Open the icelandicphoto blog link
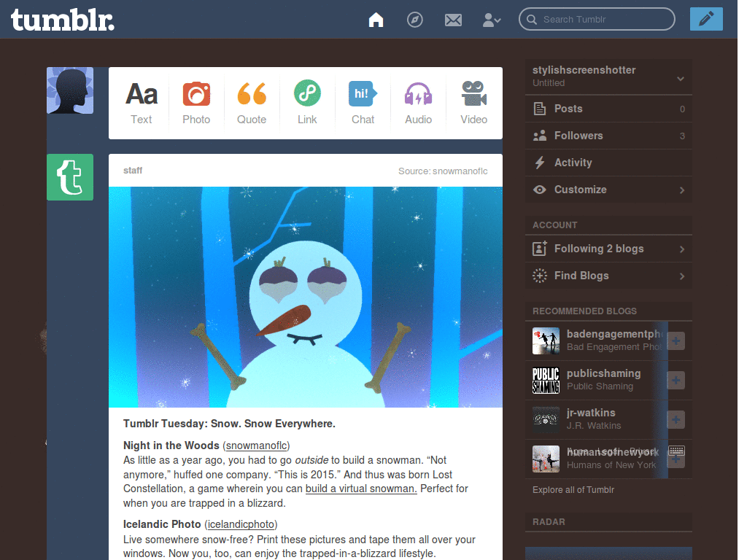 point(241,524)
